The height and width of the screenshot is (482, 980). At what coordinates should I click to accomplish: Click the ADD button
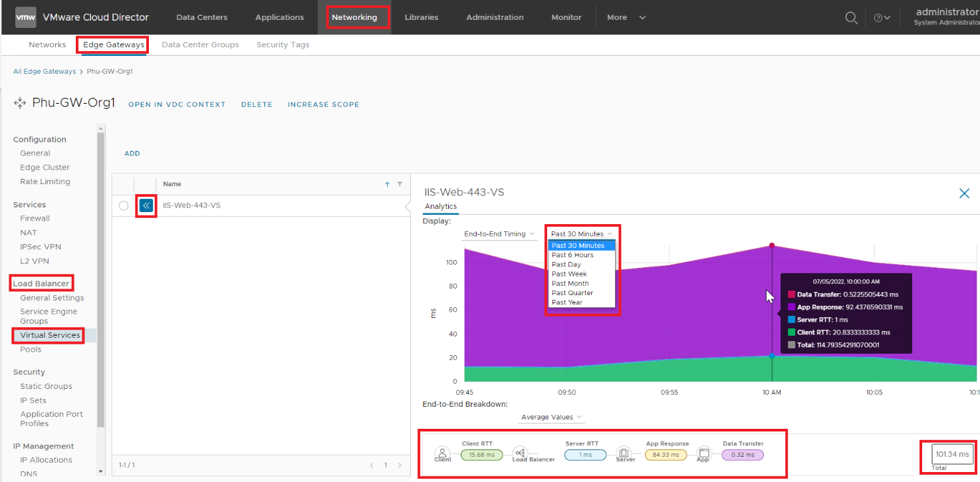(x=132, y=154)
